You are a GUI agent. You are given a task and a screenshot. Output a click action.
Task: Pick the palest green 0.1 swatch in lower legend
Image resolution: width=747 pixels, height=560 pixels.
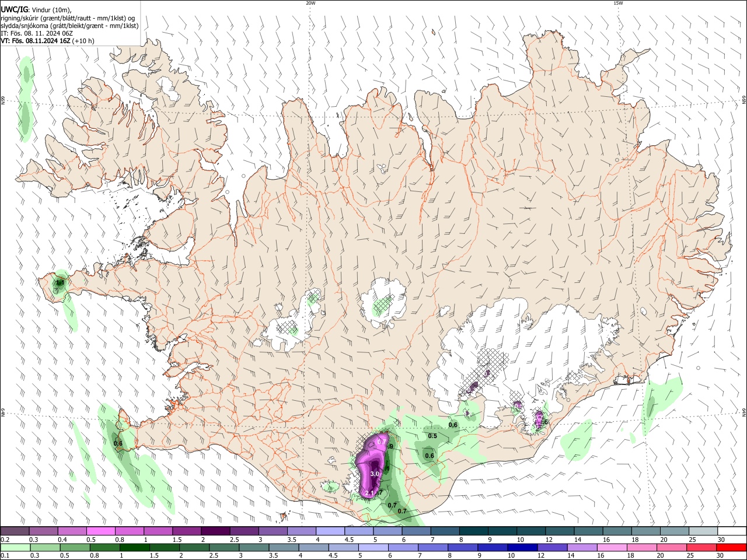[15, 547]
